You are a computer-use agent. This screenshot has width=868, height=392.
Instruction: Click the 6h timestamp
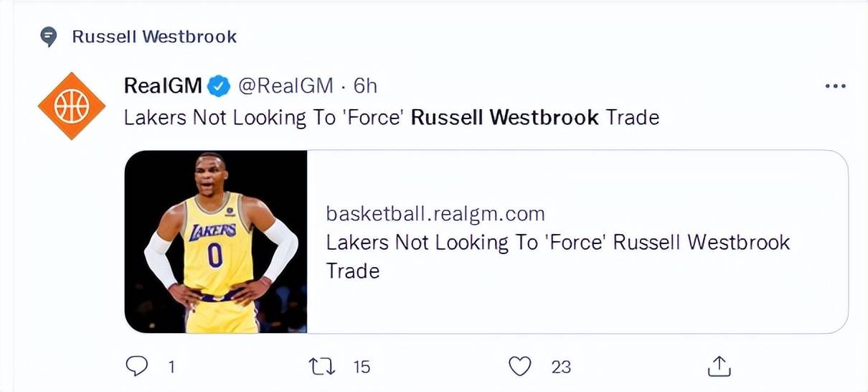click(x=365, y=86)
